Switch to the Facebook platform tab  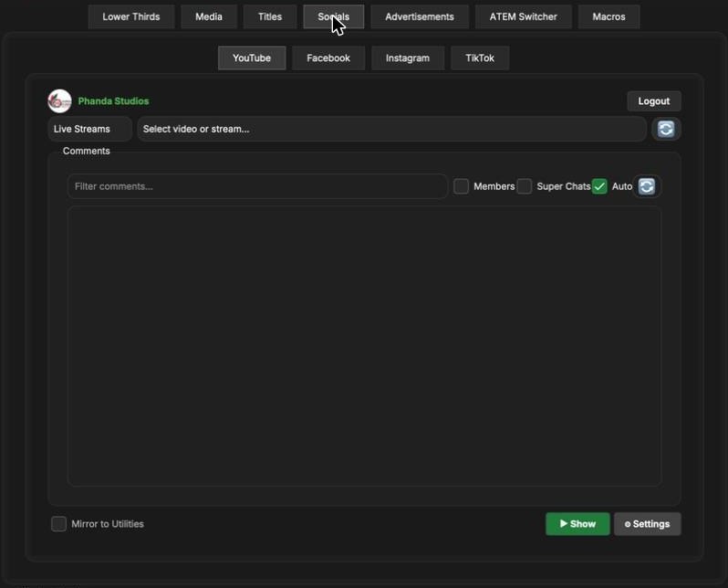(328, 58)
